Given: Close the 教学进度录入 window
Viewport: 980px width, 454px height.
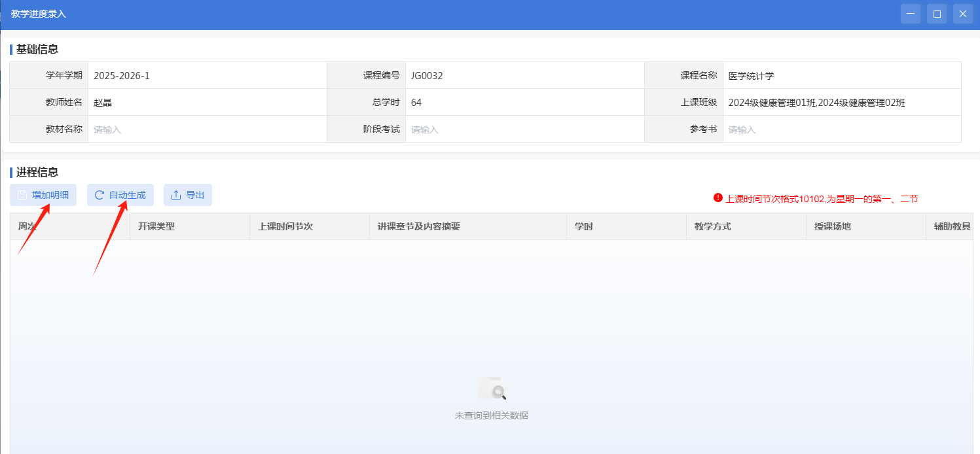Looking at the screenshot, I should [963, 14].
